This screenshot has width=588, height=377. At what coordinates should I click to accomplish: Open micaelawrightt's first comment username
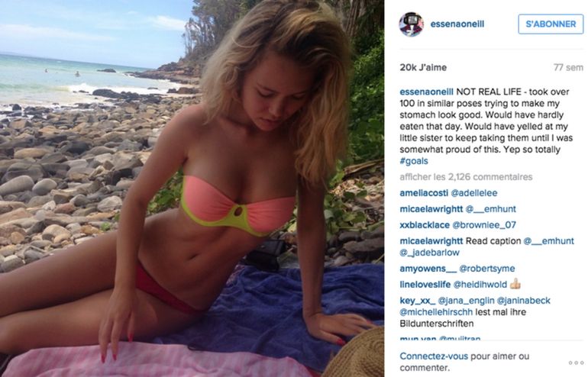tap(431, 209)
